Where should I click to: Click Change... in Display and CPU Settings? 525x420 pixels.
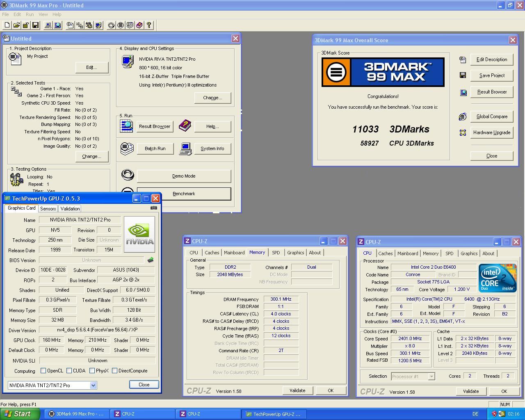pos(212,98)
